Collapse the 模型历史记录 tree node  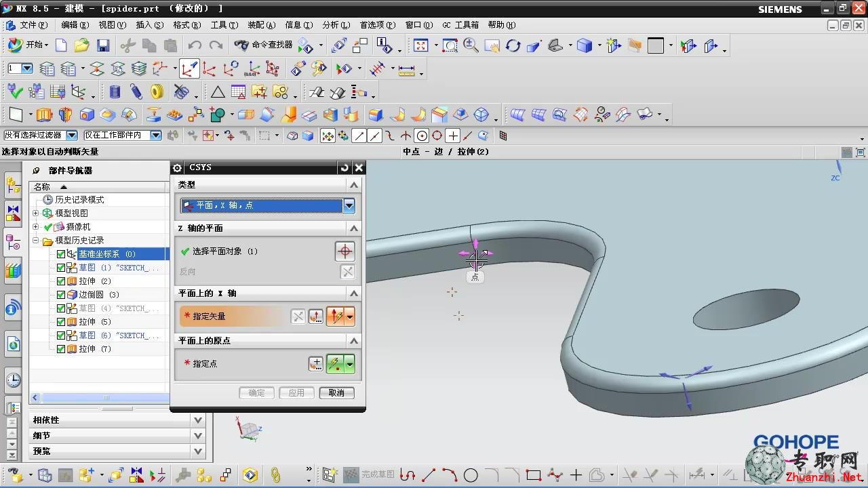36,241
